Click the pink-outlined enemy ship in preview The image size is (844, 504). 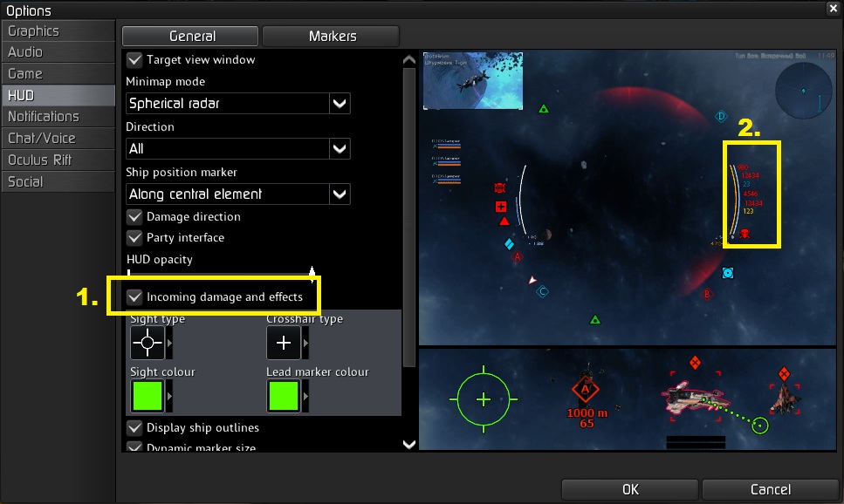[x=696, y=398]
